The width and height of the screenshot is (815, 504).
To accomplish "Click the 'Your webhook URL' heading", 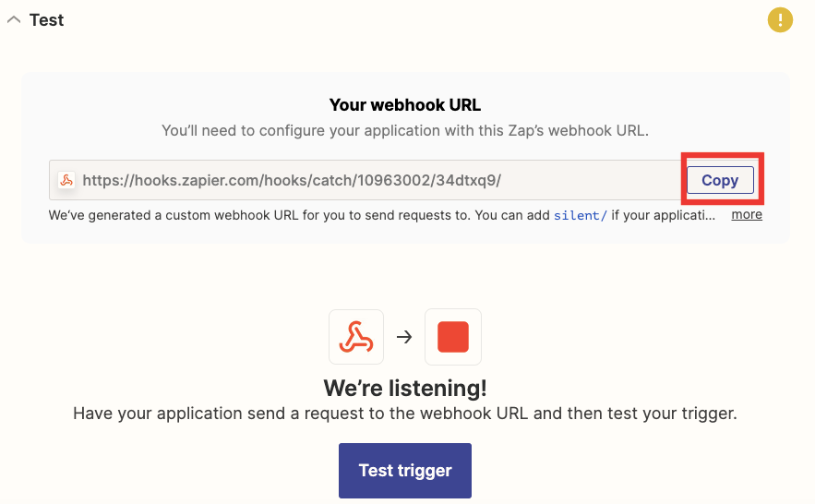I will pos(405,105).
